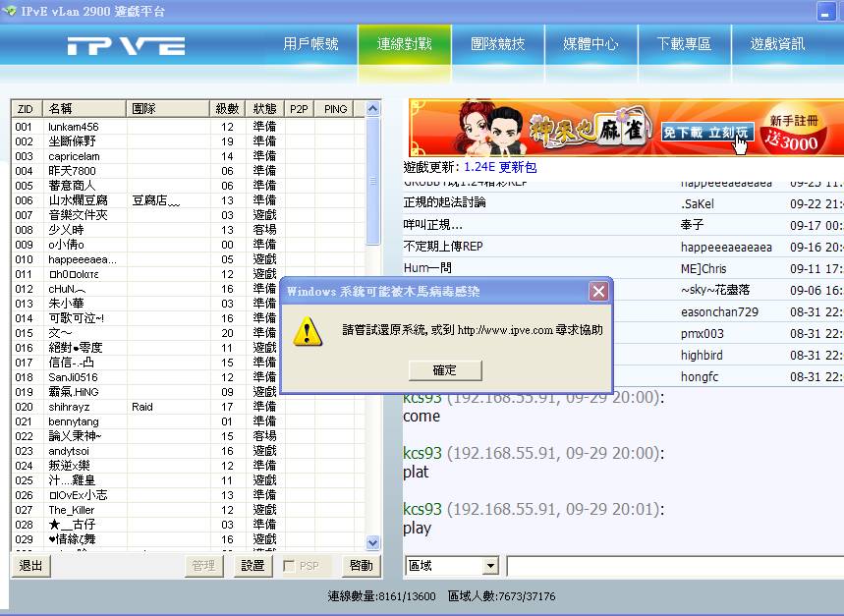The image size is (844, 616).
Task: Sort the player list by ZID column
Action: click(x=27, y=109)
